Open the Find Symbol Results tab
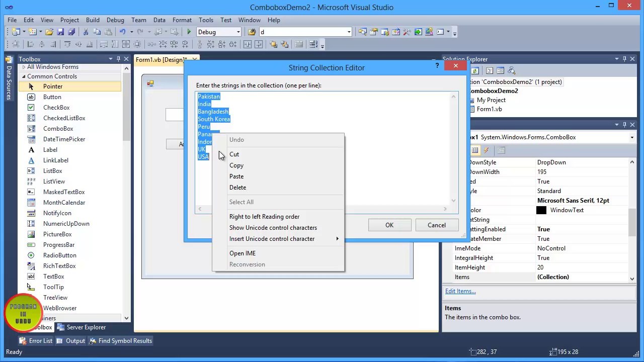This screenshot has height=362, width=644. click(x=120, y=341)
